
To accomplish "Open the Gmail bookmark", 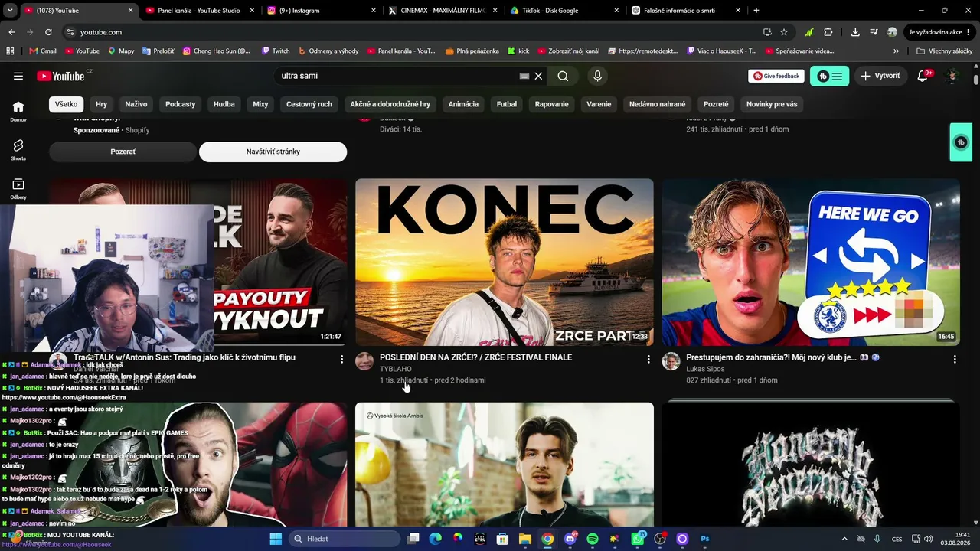I will (43, 51).
